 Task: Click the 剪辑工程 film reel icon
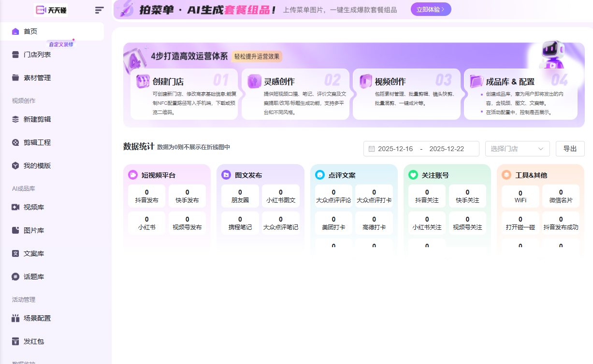click(15, 142)
